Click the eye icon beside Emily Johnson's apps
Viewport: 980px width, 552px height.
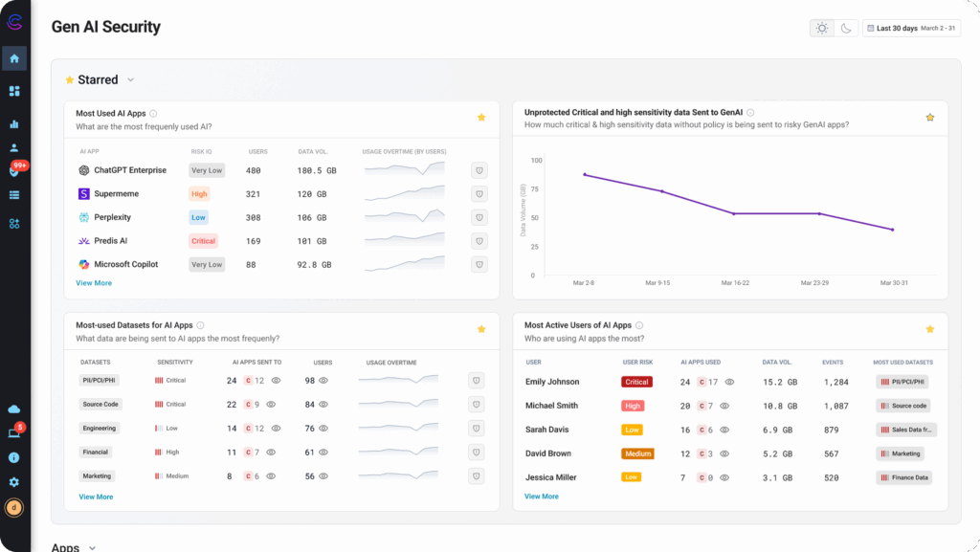coord(730,382)
